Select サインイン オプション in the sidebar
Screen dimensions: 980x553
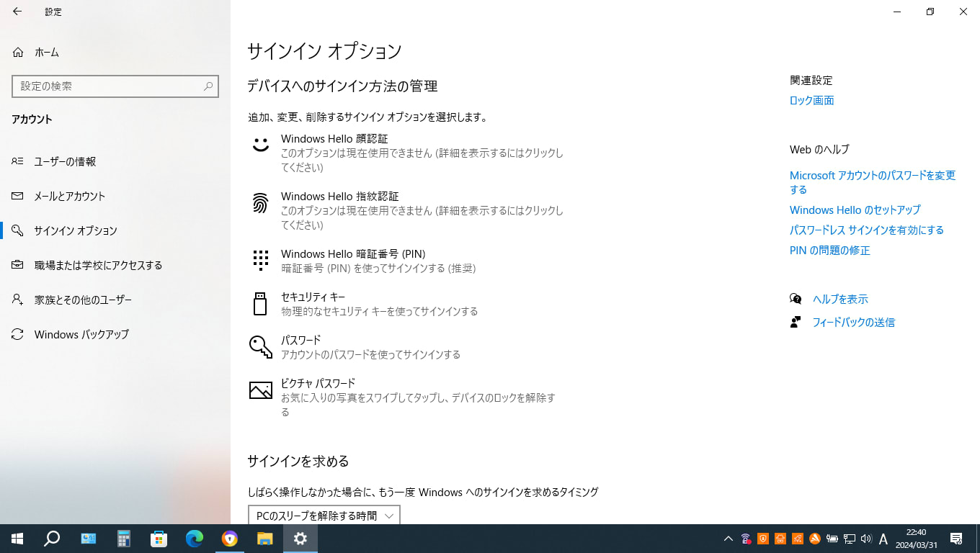tap(115, 230)
